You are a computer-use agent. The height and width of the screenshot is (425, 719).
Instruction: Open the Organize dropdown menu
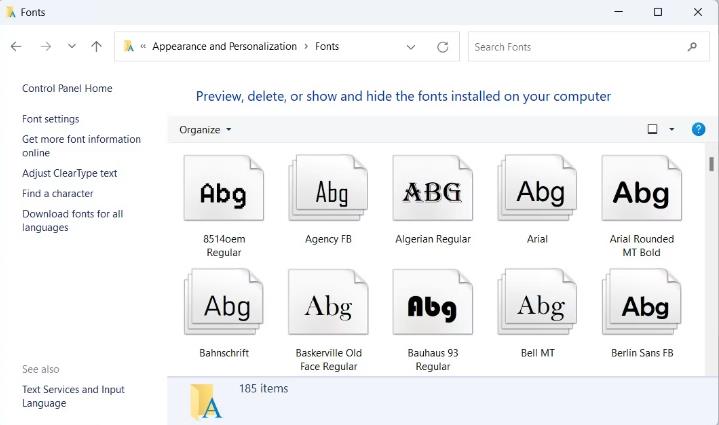205,130
